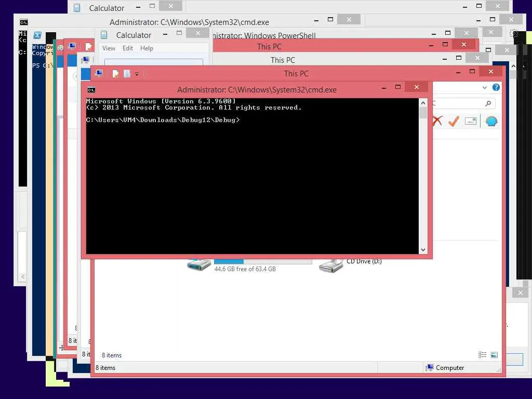The height and width of the screenshot is (399, 532).
Task: Close the rearmost red This PC window
Action: click(464, 45)
